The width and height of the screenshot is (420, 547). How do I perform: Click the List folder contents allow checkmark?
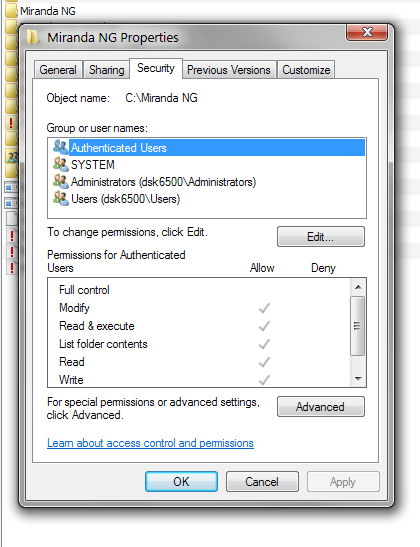click(x=264, y=344)
